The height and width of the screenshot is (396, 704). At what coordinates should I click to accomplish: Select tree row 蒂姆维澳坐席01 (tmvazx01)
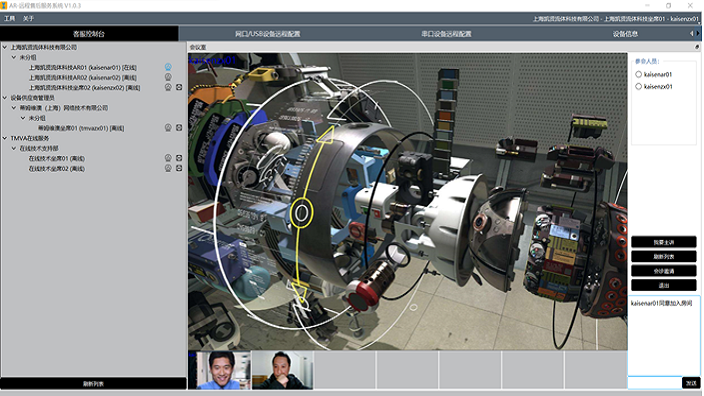coord(81,128)
